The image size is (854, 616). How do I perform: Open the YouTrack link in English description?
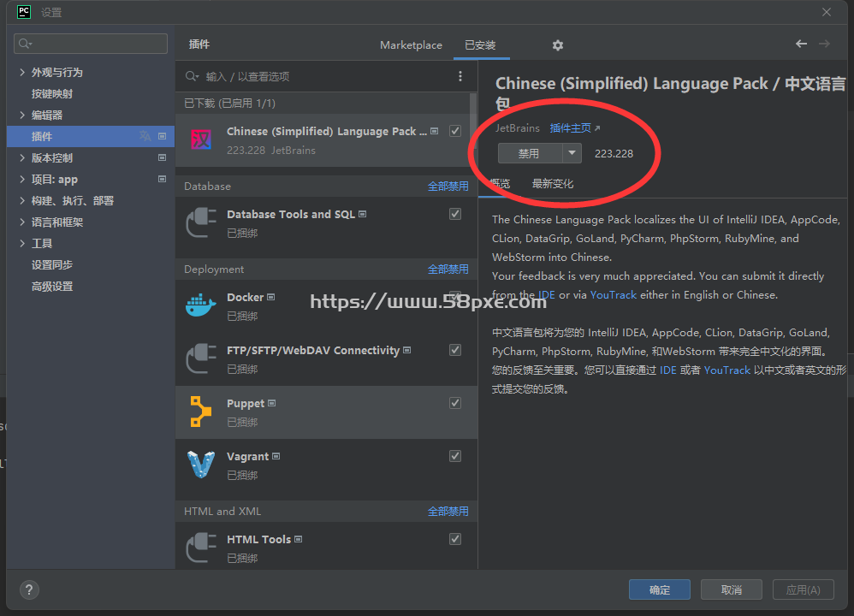[x=614, y=294]
